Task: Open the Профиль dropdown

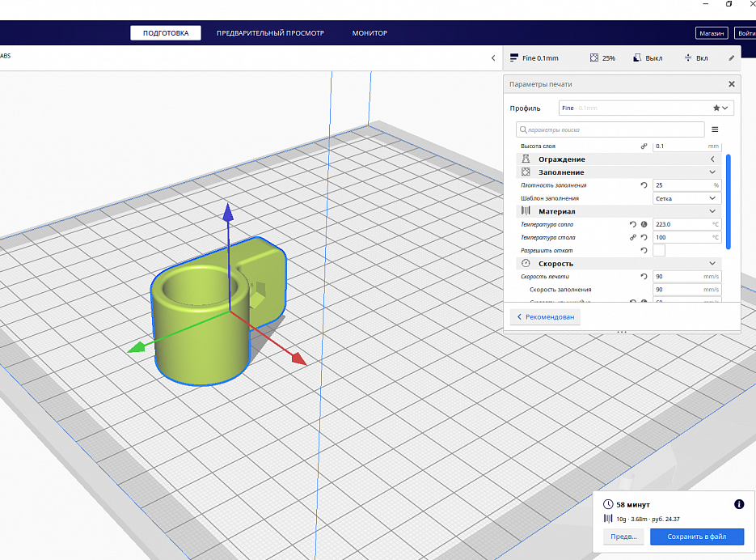Action: click(646, 108)
